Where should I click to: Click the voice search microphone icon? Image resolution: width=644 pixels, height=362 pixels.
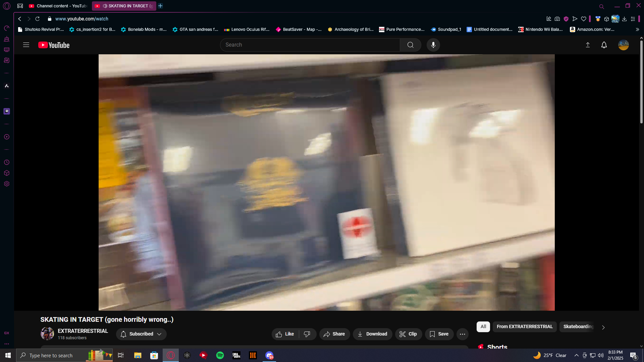(433, 45)
